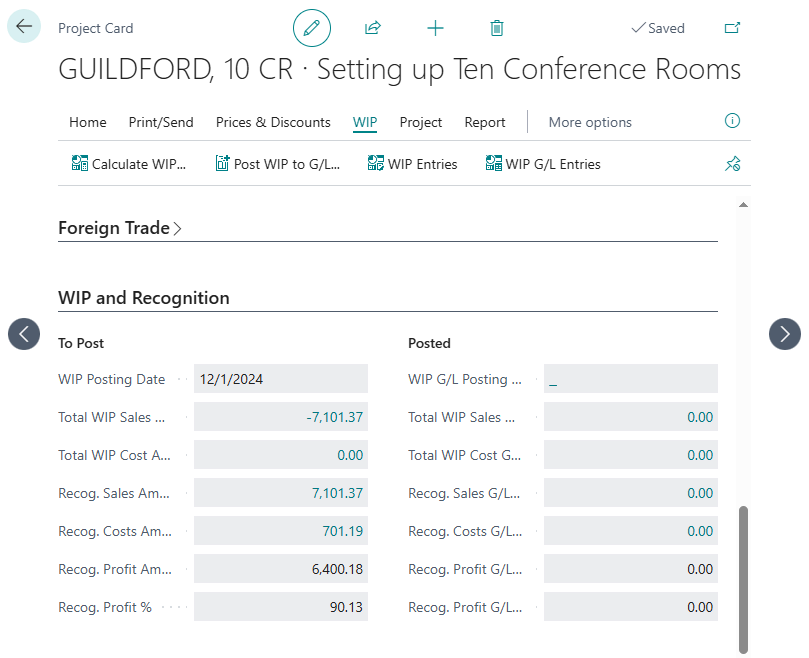Collapse the WIP and Recognition section

144,298
